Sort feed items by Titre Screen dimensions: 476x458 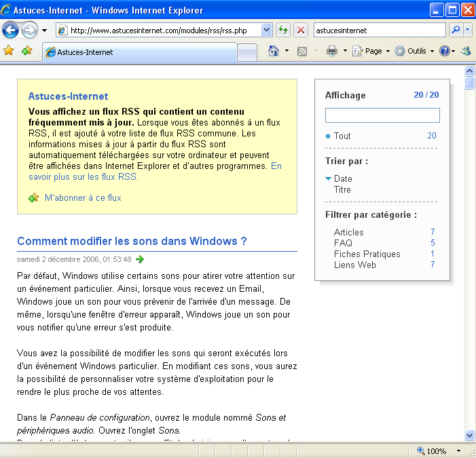342,189
